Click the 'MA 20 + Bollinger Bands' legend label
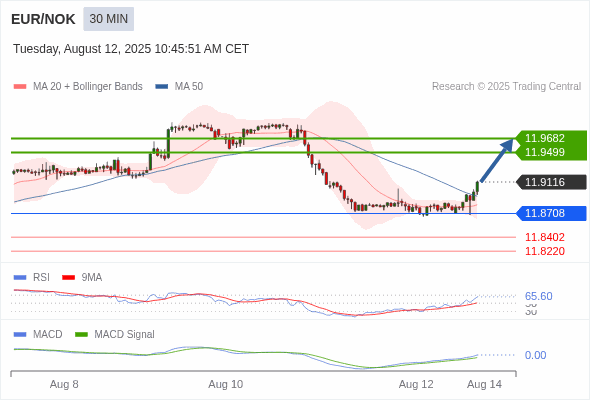 [88, 87]
